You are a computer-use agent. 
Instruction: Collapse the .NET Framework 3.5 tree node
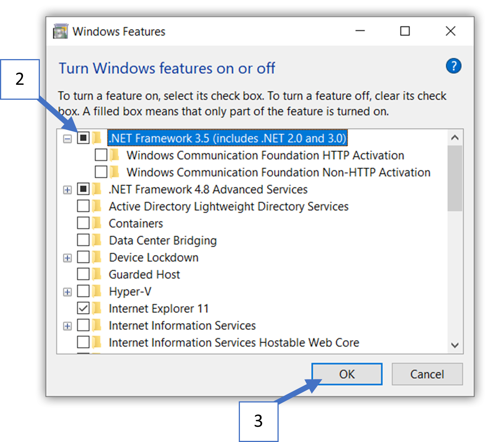(x=67, y=139)
